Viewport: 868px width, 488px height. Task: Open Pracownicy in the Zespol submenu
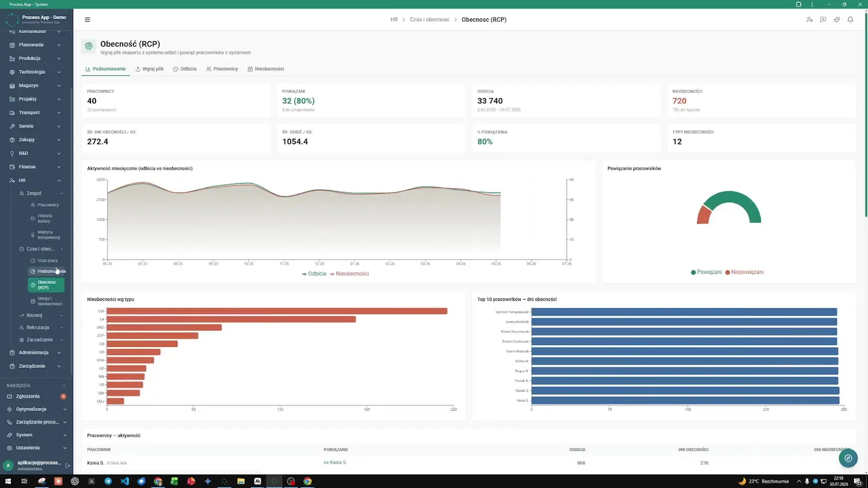(47, 205)
